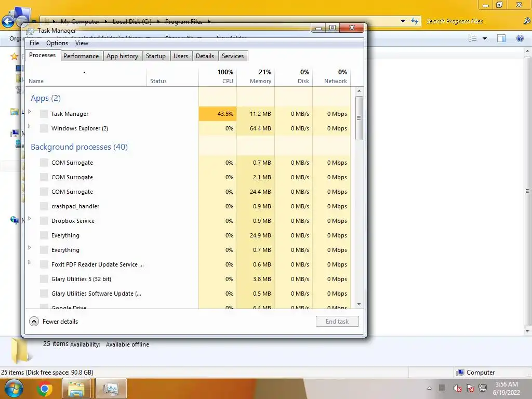This screenshot has width=532, height=399.
Task: Click the Foxit PDF Reader Update Service icon
Action: [x=44, y=264]
